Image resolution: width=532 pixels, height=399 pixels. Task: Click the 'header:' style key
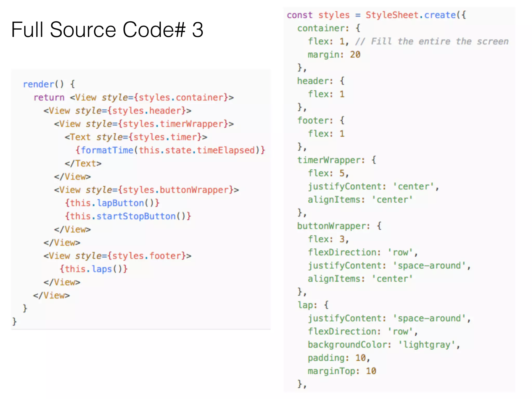click(x=315, y=81)
